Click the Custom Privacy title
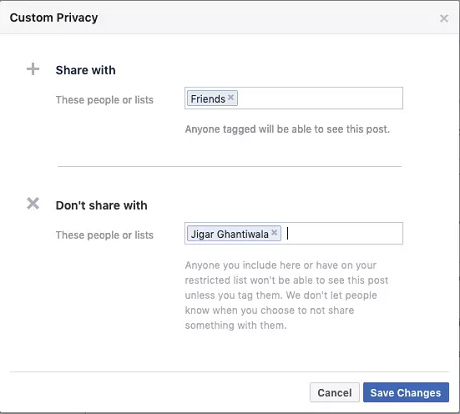The width and height of the screenshot is (460, 414). pos(54,18)
